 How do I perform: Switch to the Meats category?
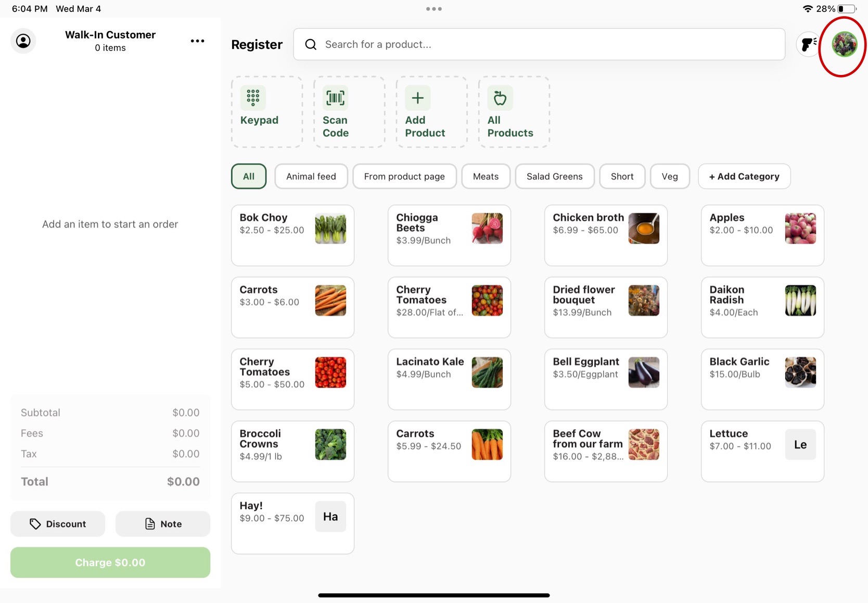click(x=485, y=176)
